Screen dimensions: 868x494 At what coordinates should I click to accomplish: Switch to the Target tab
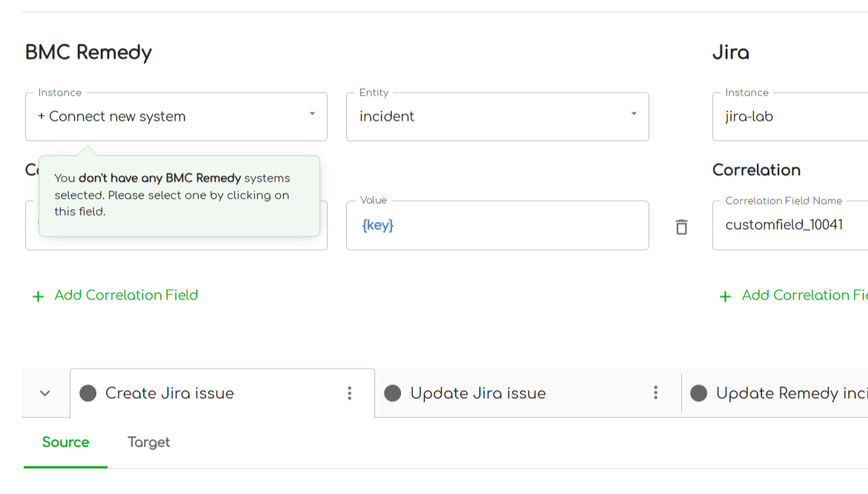click(x=148, y=442)
